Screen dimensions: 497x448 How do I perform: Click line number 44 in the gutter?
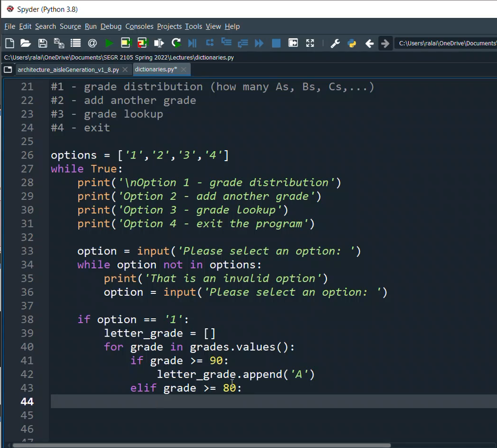[27, 401]
